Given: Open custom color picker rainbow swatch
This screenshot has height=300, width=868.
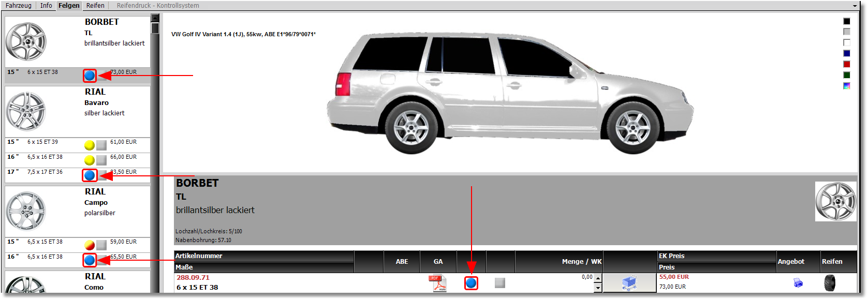Looking at the screenshot, I should pos(847,86).
